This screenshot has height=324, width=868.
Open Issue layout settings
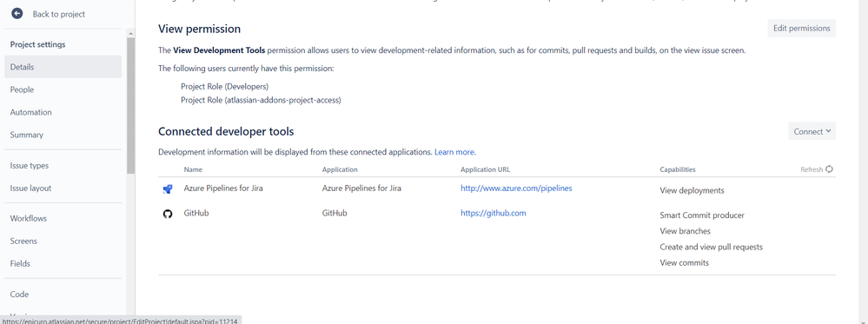(x=63, y=188)
